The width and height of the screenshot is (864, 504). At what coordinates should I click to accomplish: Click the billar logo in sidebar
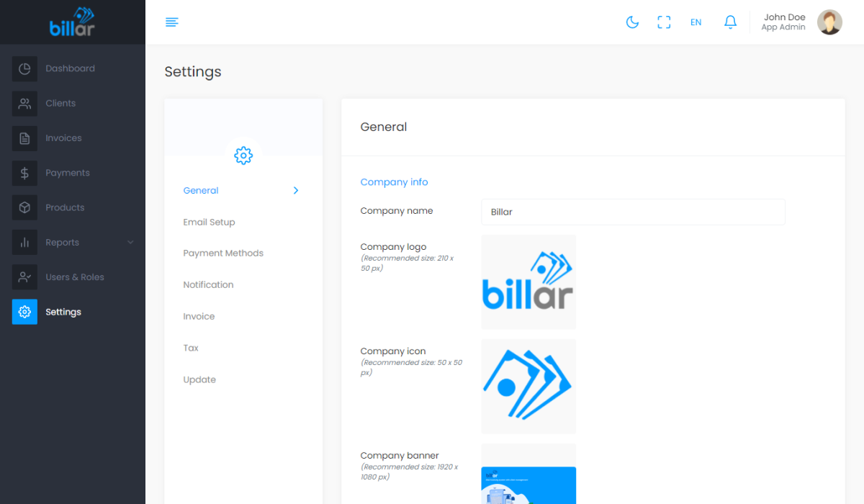pos(72,22)
